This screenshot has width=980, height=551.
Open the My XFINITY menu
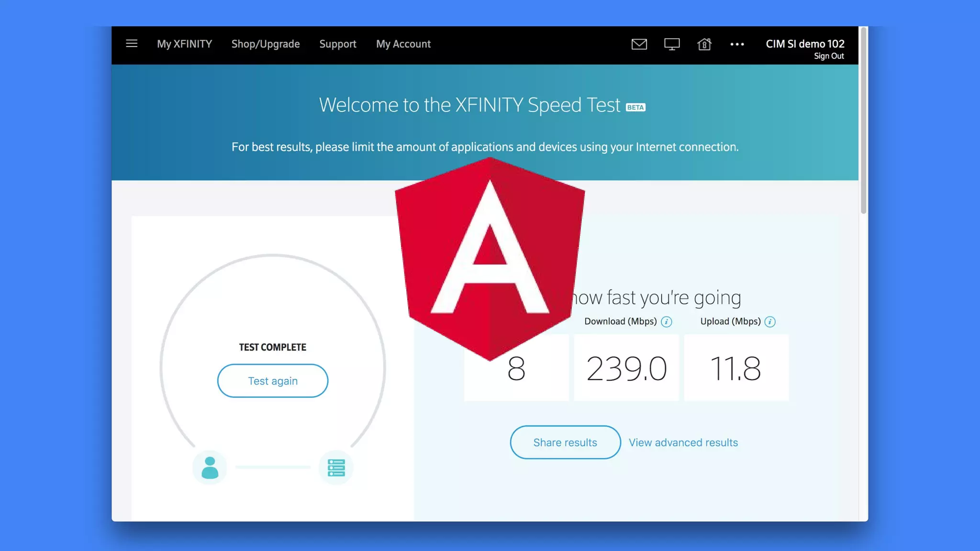point(184,44)
